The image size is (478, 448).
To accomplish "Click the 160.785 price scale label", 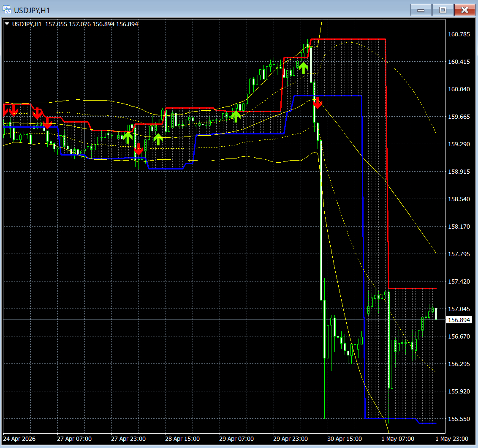I will click(459, 34).
